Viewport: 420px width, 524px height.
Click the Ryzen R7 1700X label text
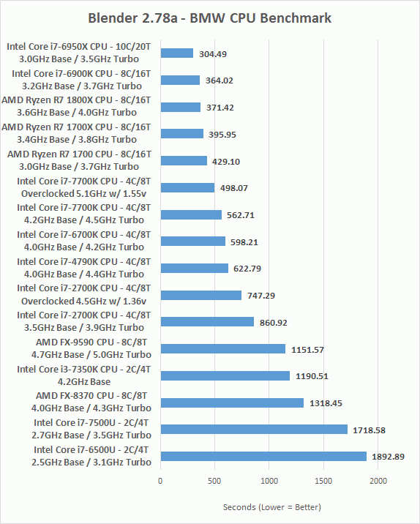coord(76,133)
